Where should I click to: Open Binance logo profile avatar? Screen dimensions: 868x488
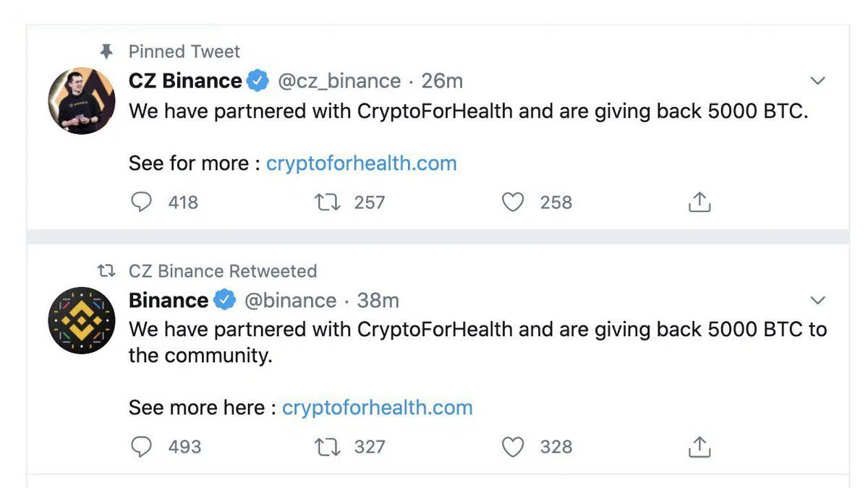(81, 320)
